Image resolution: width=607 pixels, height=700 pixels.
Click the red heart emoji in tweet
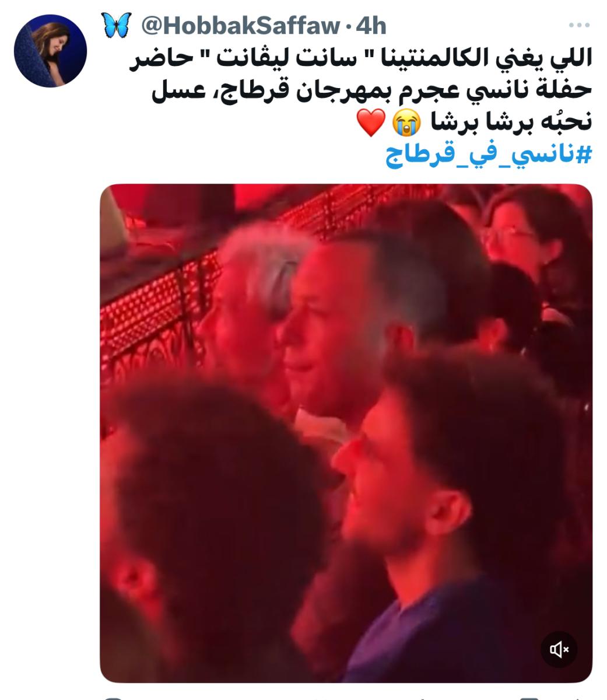point(371,123)
